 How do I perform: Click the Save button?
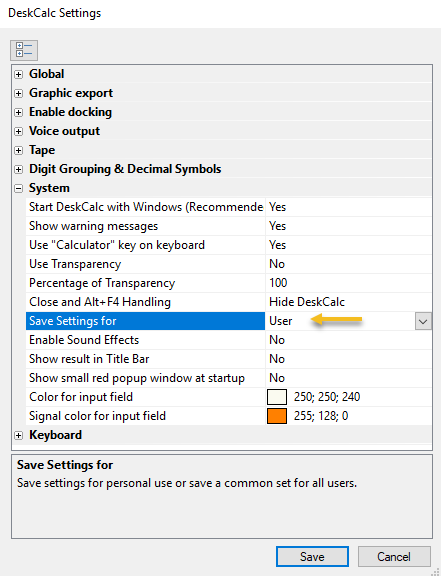coord(312,557)
